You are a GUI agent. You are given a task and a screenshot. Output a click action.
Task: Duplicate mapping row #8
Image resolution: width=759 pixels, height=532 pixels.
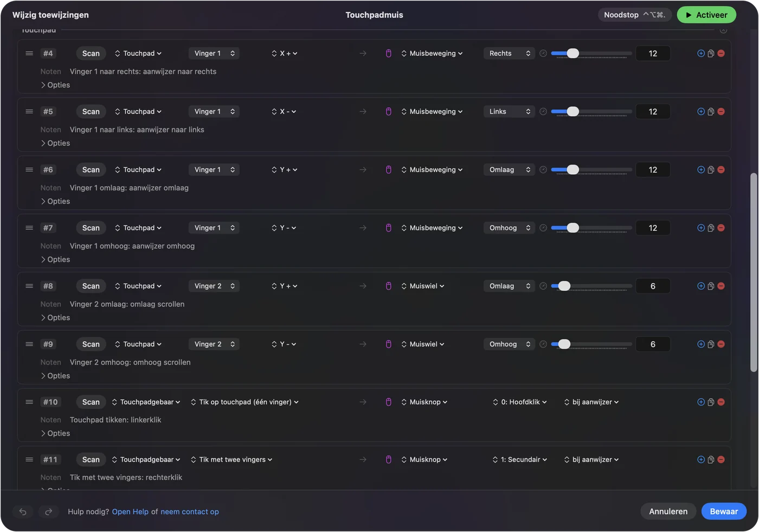(711, 286)
